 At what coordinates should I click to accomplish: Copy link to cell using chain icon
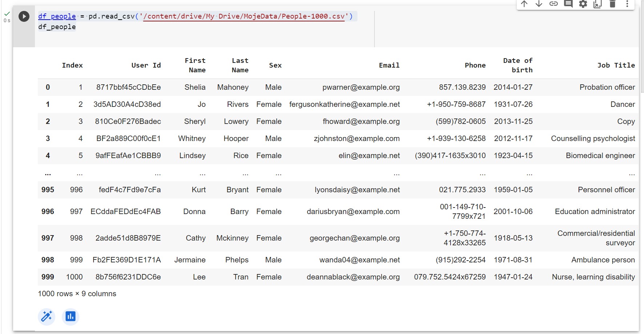point(553,4)
